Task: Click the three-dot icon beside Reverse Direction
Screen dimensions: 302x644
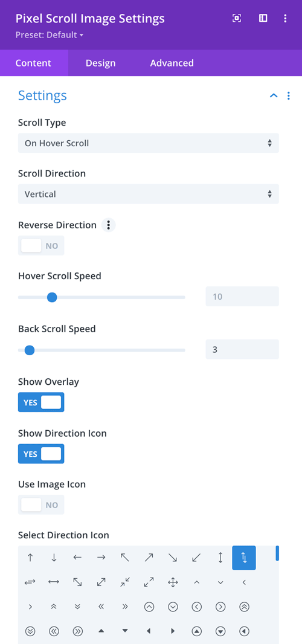Action: (x=109, y=225)
